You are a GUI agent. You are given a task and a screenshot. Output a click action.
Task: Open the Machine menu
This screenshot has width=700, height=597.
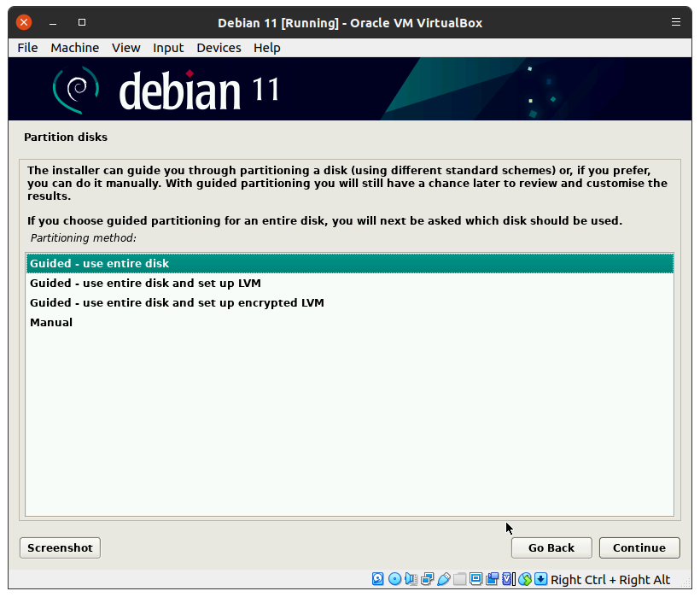click(x=74, y=48)
